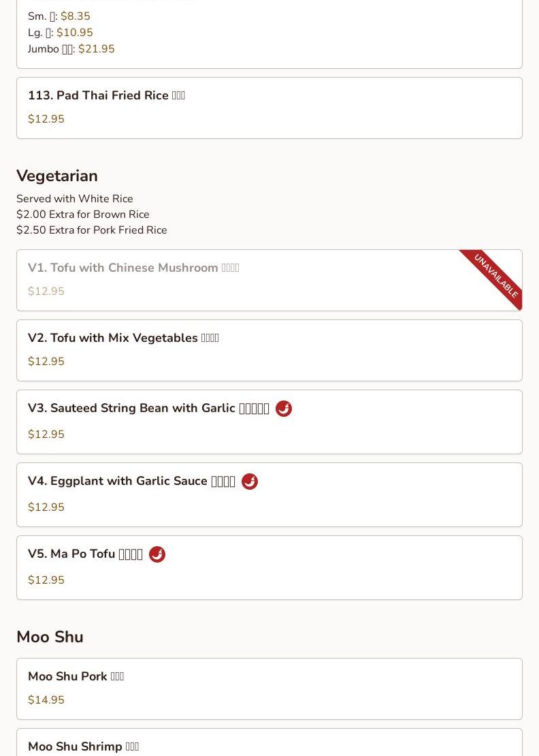
Task: Click the Moo Shu section heading
Action: (50, 637)
